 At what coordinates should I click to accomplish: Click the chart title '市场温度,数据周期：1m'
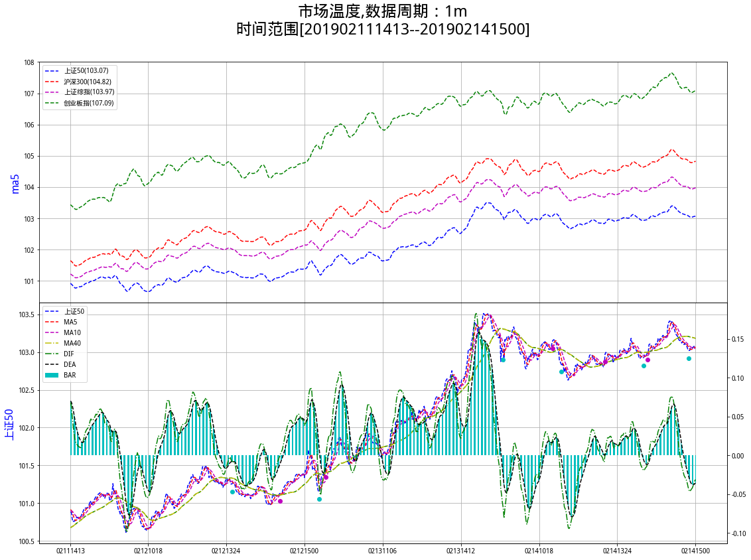point(383,11)
